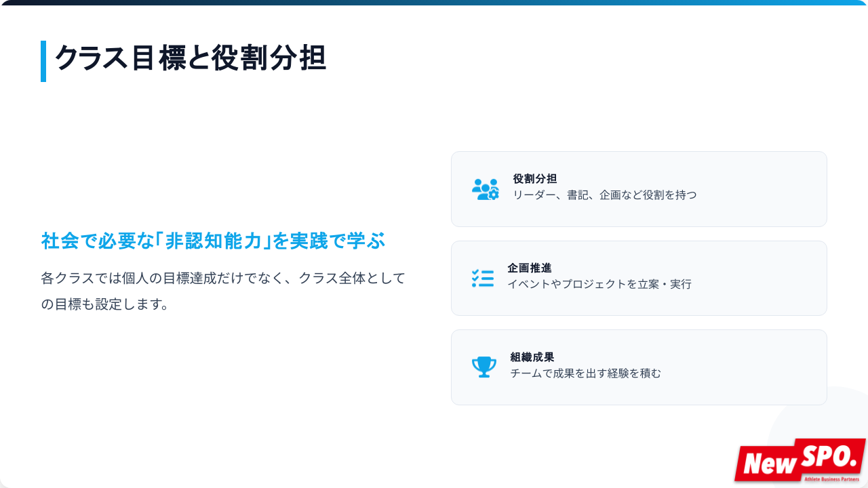Screen dimensions: 868x488
Task: Select the slide title クラス目標と役割分担
Action: tap(191, 58)
